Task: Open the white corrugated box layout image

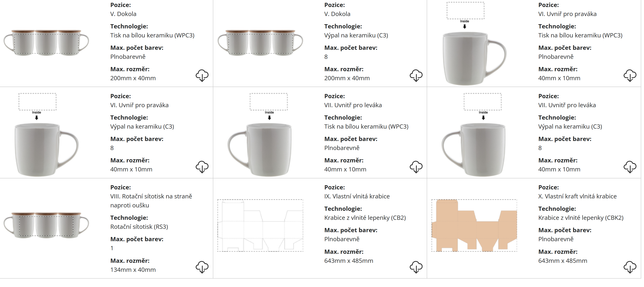Action: (260, 225)
